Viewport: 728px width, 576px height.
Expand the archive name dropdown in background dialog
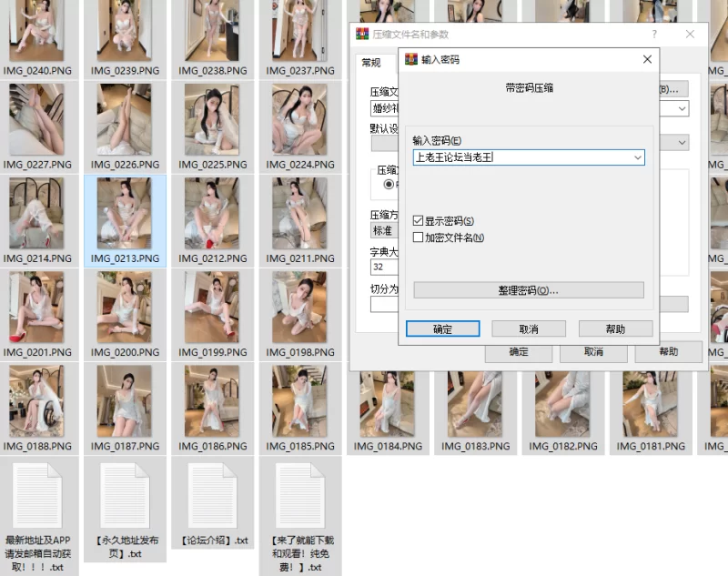point(682,109)
